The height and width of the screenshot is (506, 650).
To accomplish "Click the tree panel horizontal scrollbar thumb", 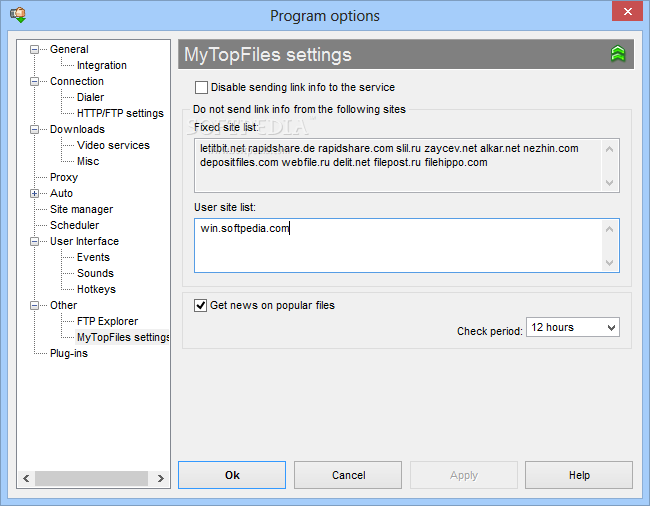I will point(91,478).
